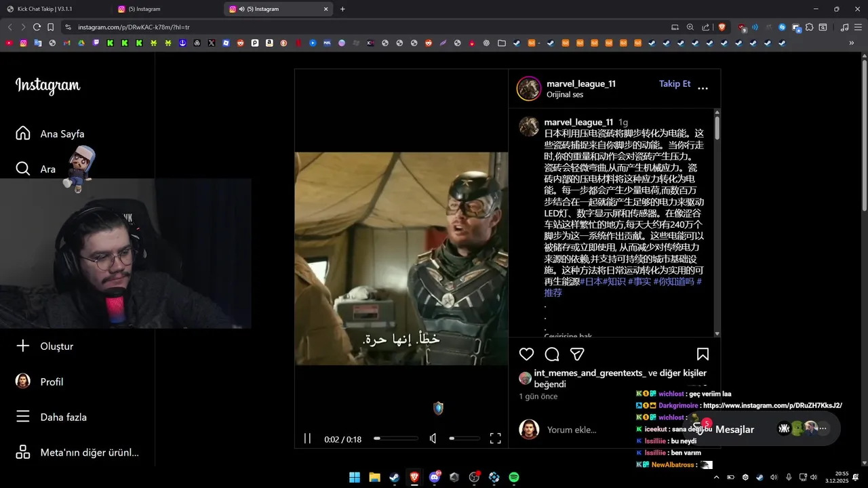
Task: Open Ara search in the sidebar
Action: [35, 169]
